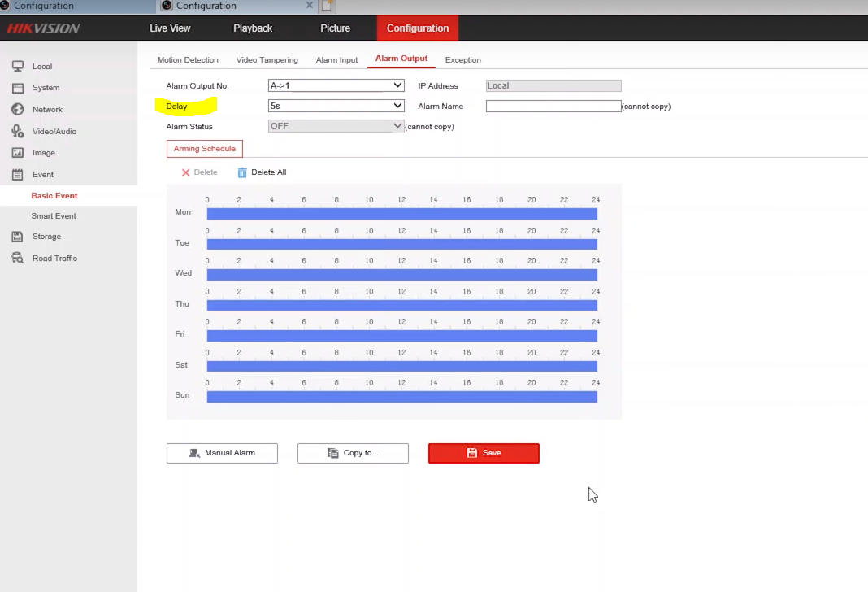Select Monday's blue schedule bar
The height and width of the screenshot is (592, 868).
401,214
